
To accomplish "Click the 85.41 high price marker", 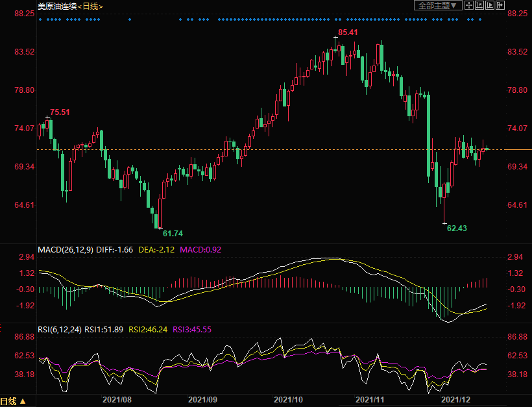I will tap(348, 32).
